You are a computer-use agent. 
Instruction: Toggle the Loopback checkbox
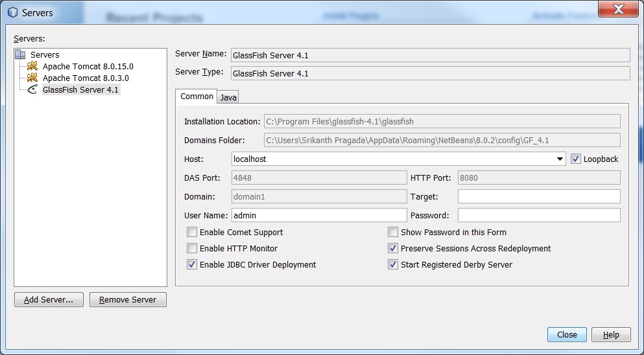point(576,159)
